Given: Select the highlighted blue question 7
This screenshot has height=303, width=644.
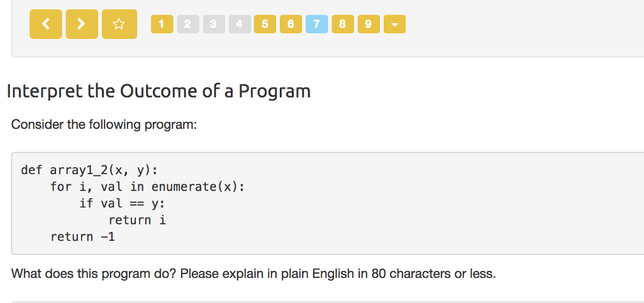Looking at the screenshot, I should pos(316,25).
